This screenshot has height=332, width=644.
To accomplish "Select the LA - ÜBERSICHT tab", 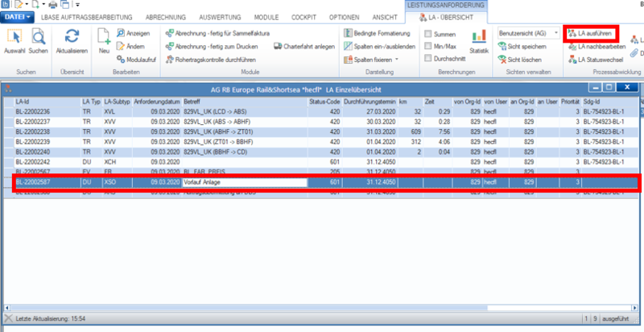I will coord(446,17).
